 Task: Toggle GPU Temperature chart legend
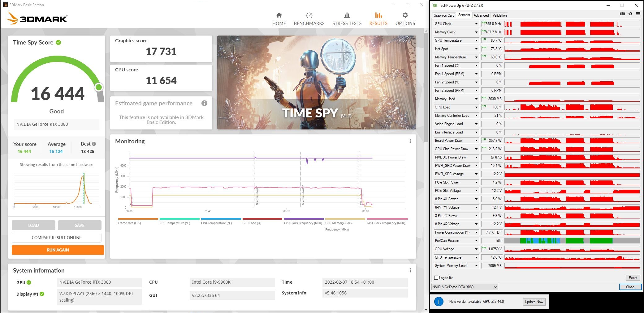[x=216, y=223]
